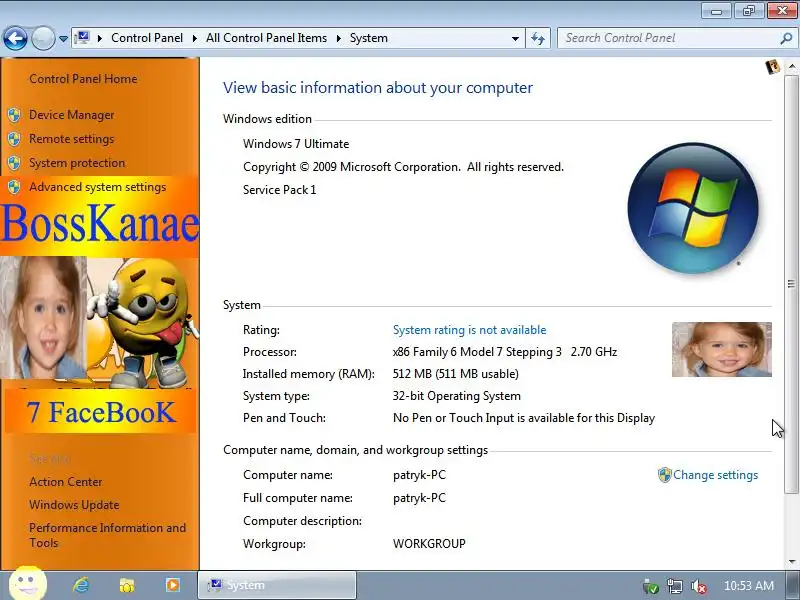Expand the arrow after Control Panel
Screen dimensions: 800x600
click(194, 38)
